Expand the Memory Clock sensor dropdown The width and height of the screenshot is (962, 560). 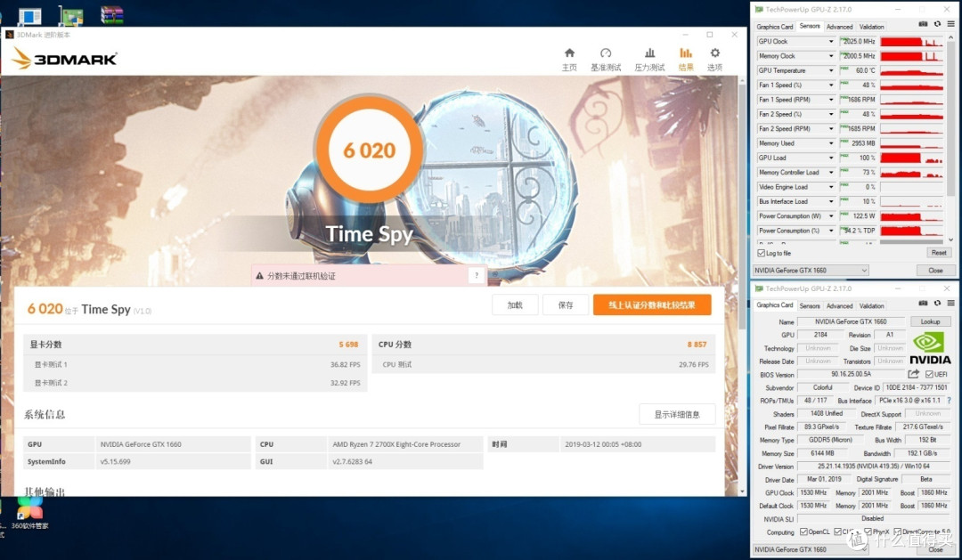[x=831, y=56]
